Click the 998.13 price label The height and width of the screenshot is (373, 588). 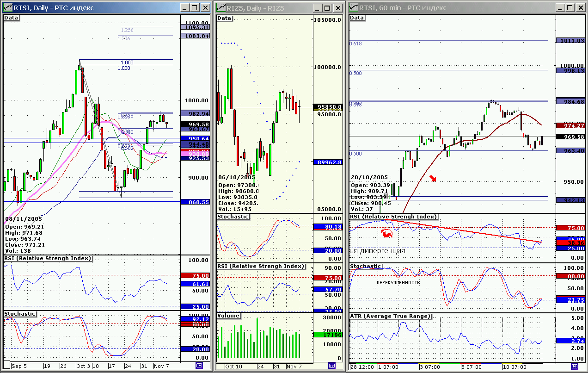pos(572,70)
